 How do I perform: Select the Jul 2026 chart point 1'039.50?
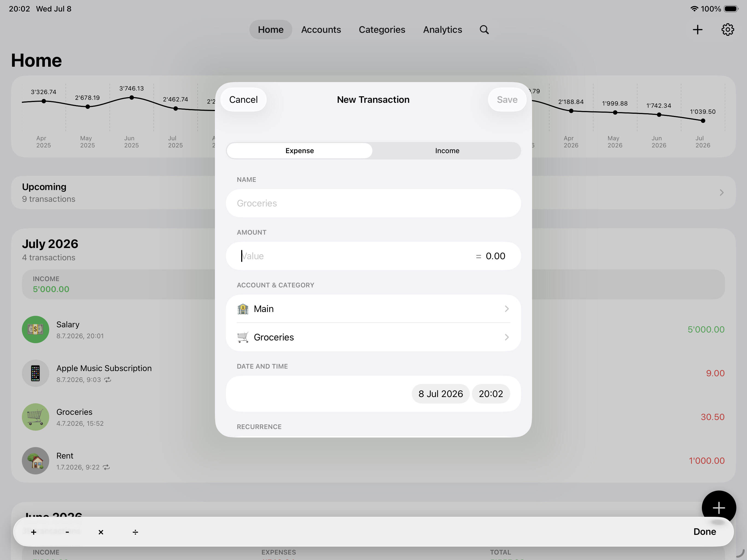click(x=703, y=121)
